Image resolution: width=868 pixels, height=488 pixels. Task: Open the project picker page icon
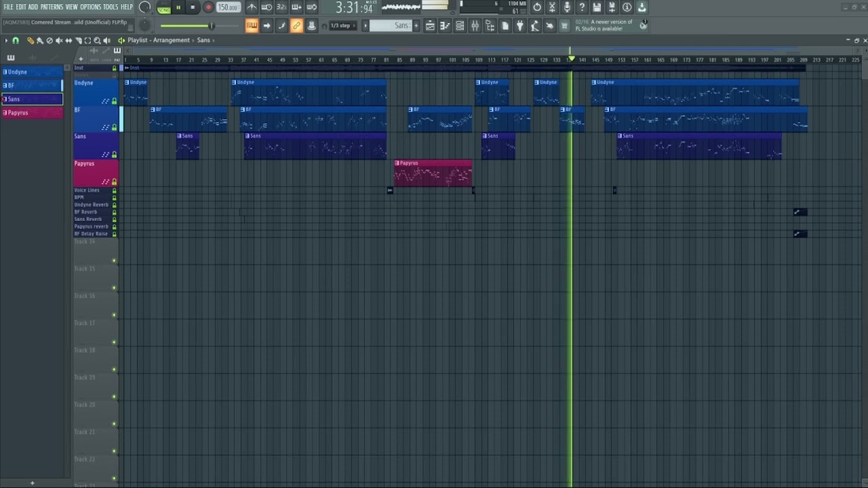click(505, 26)
